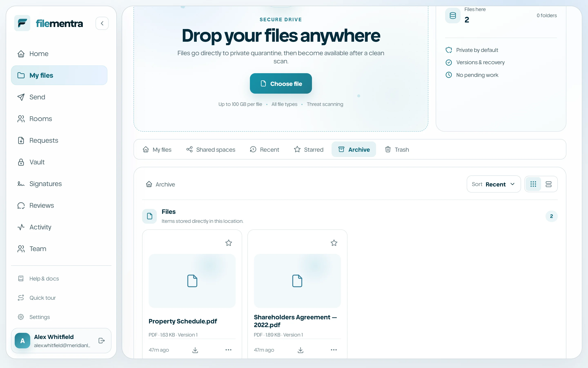588x368 pixels.
Task: Open the Vault section
Action: click(59, 162)
